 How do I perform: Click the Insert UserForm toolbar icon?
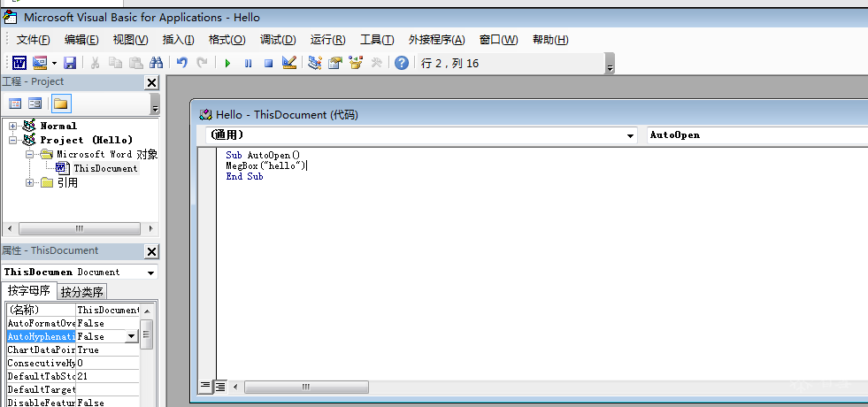point(40,63)
